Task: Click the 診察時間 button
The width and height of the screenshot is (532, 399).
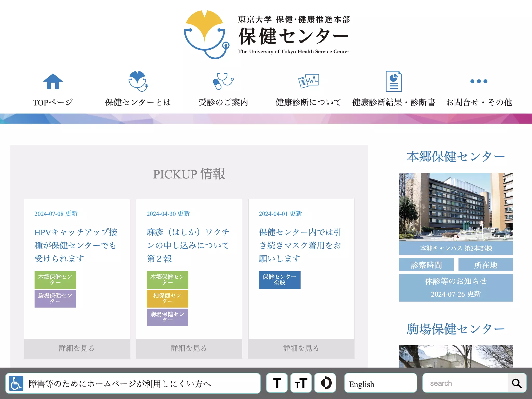Action: [x=426, y=265]
